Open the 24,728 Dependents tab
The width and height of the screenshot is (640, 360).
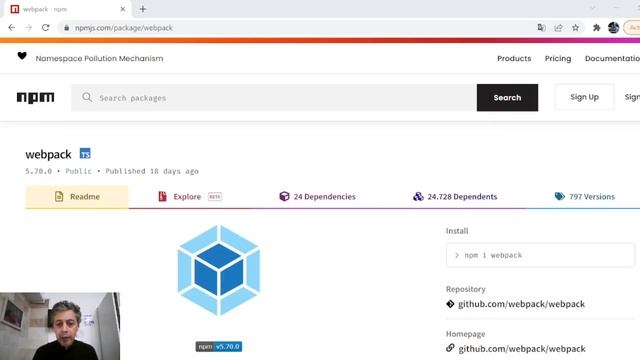point(455,197)
